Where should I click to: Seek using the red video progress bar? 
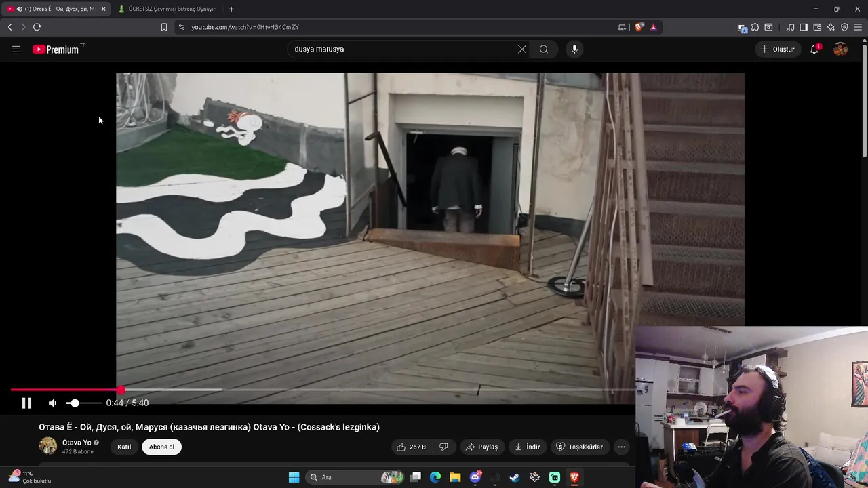(323, 390)
